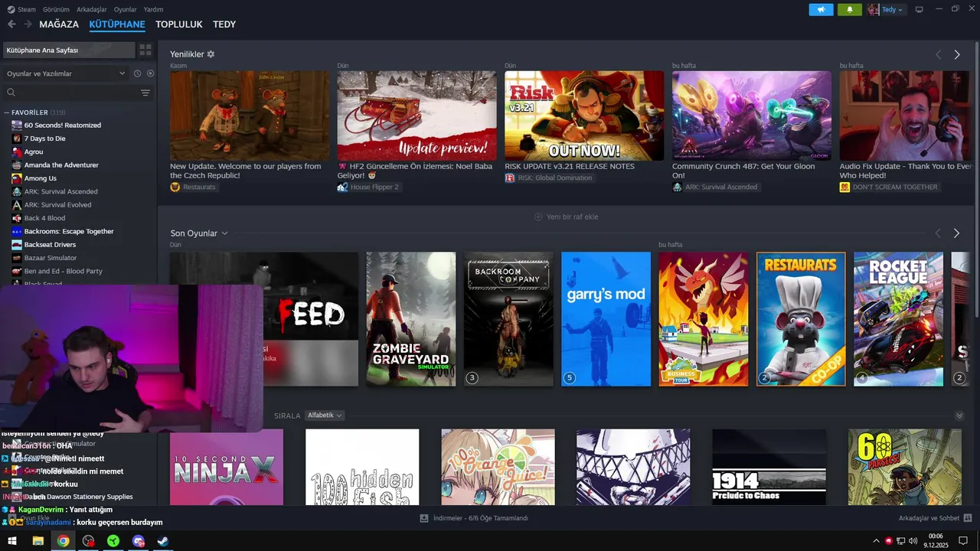The height and width of the screenshot is (551, 980).
Task: Select 60 Seconds! Reatomized in the list
Action: (63, 125)
